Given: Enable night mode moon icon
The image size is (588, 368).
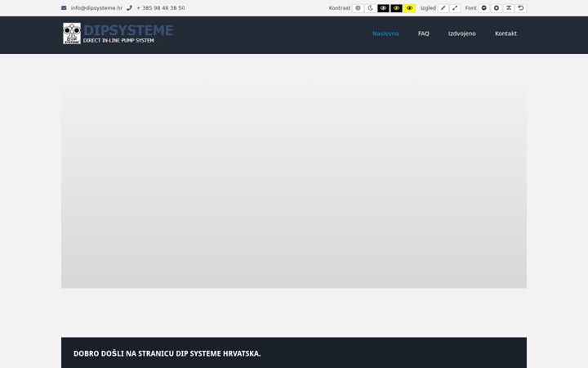Looking at the screenshot, I should (371, 8).
